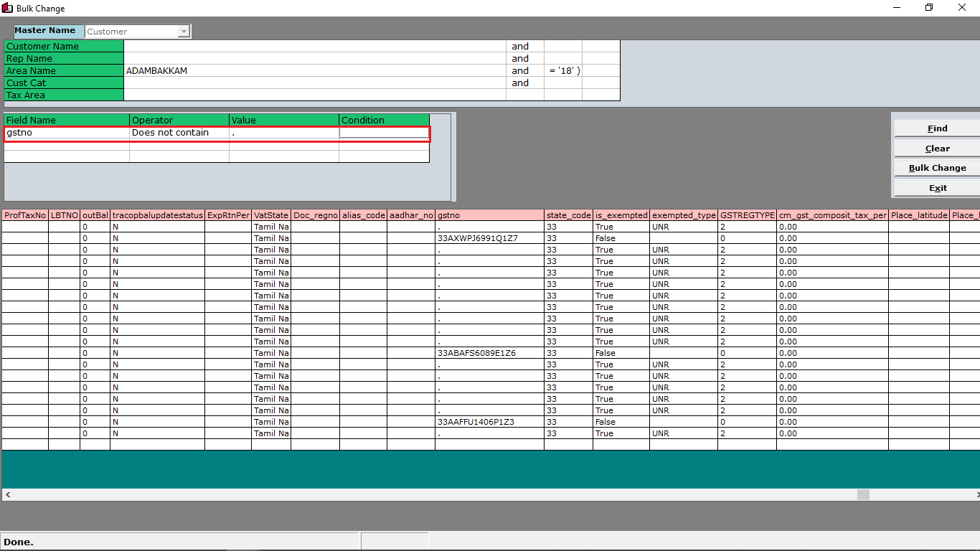Click the VatState column header

(271, 215)
